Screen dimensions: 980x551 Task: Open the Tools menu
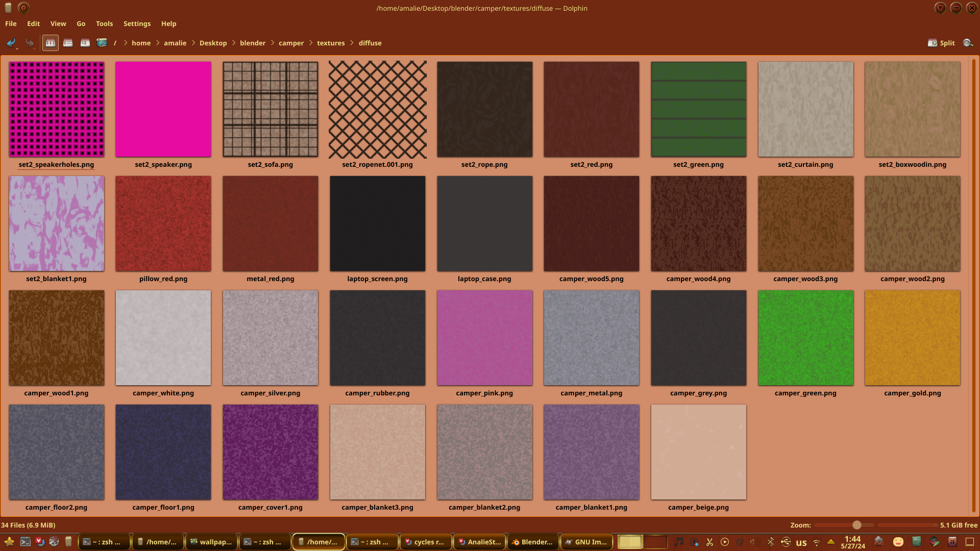104,23
